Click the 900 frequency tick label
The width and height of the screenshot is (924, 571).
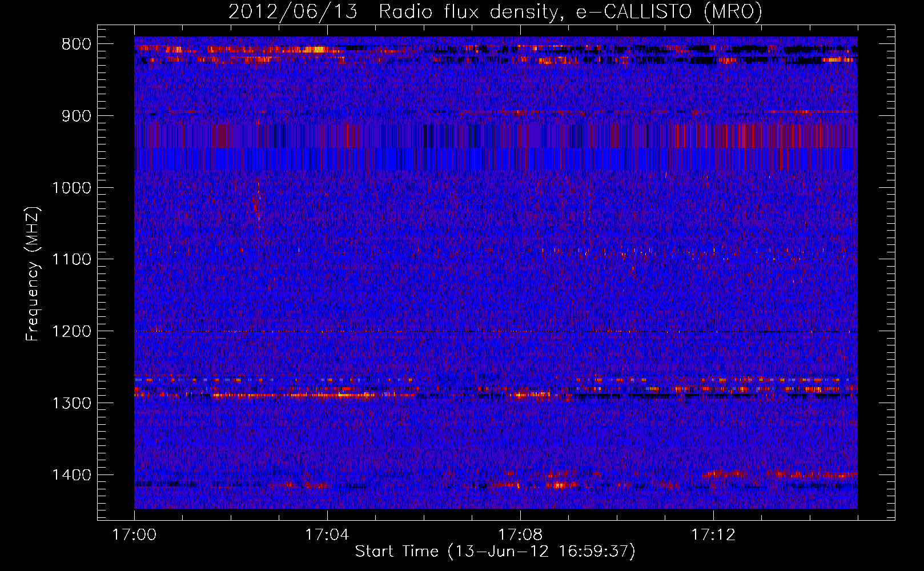[77, 116]
